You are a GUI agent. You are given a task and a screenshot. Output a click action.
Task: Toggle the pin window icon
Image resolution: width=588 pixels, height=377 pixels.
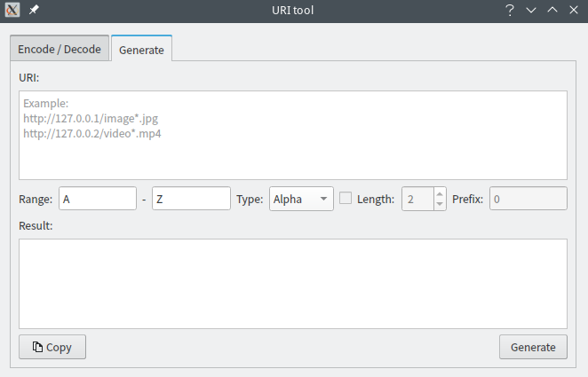click(x=34, y=10)
